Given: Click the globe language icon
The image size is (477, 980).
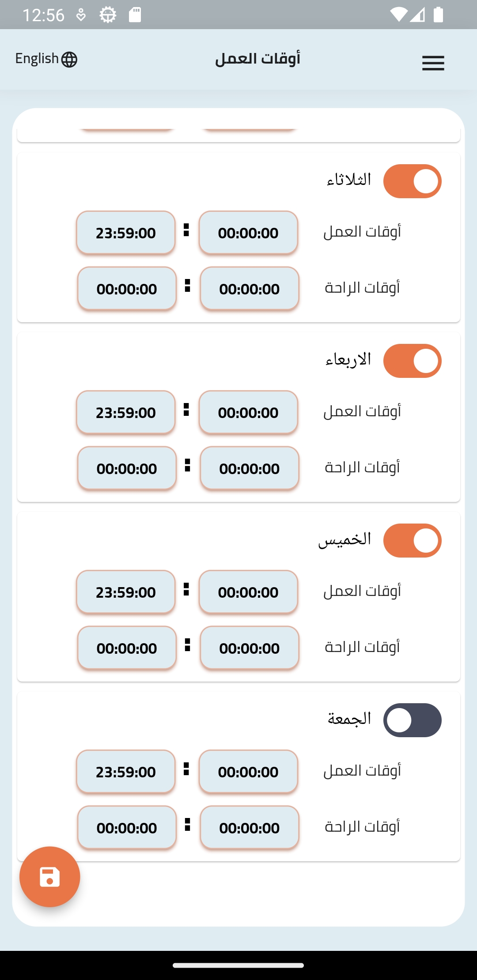Looking at the screenshot, I should [x=69, y=59].
